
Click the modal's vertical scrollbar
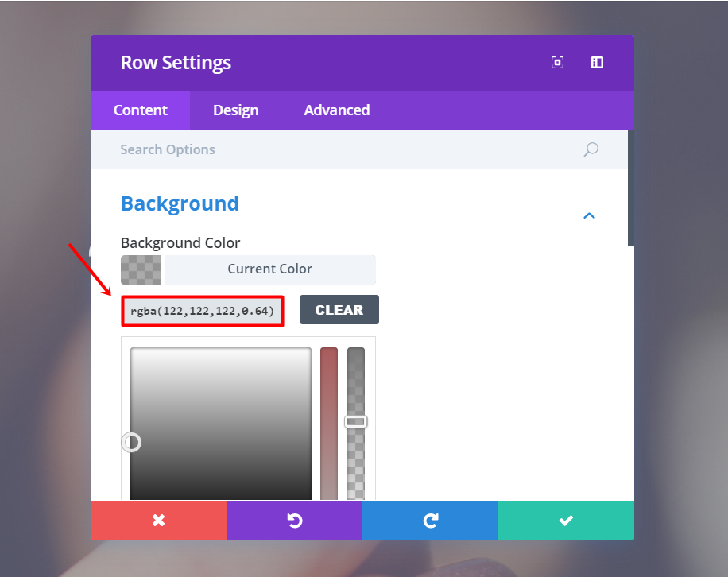631,188
